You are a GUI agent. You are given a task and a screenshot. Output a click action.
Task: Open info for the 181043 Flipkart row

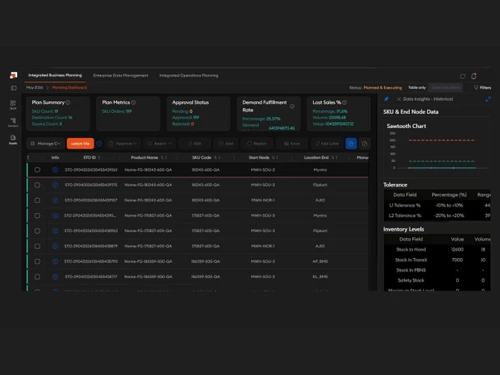(x=55, y=185)
